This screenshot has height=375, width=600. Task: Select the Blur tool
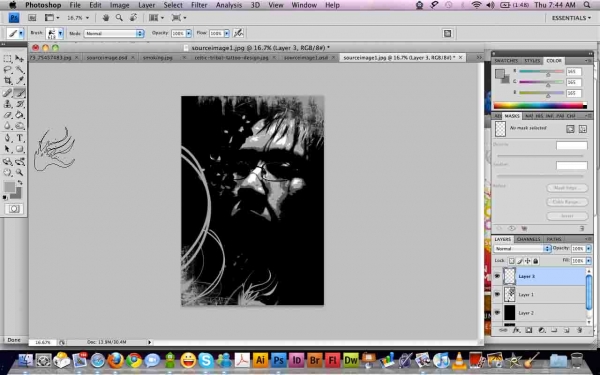(x=8, y=126)
